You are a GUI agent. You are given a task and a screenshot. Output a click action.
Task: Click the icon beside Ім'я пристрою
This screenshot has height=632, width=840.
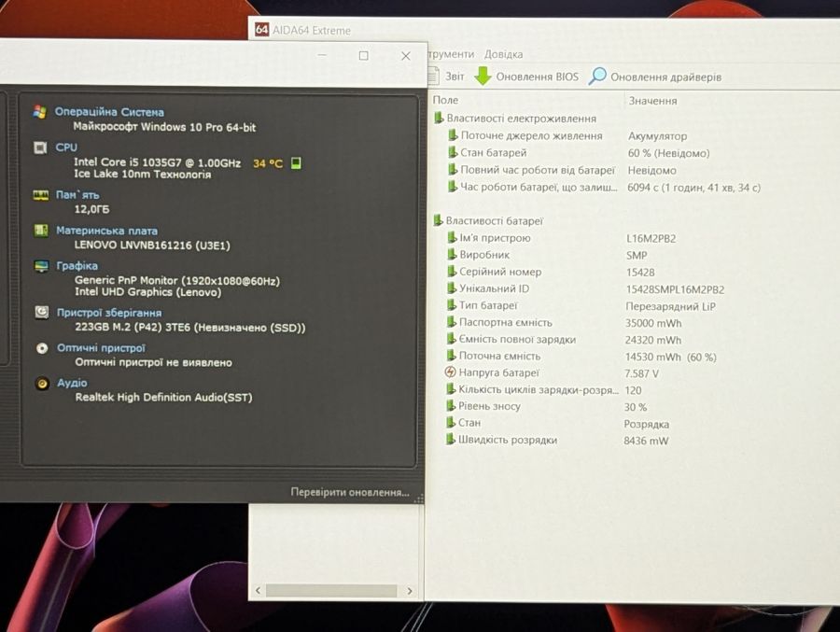pyautogui.click(x=452, y=237)
